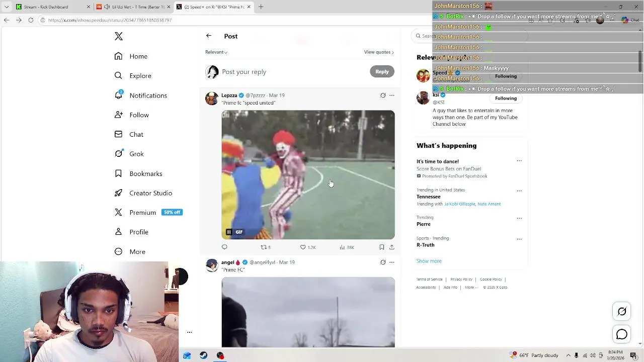Open Chat in the X sidebar

[129, 135]
